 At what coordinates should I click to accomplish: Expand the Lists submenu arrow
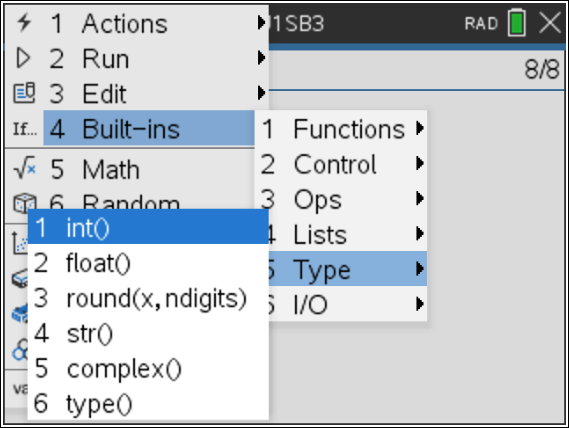click(420, 233)
